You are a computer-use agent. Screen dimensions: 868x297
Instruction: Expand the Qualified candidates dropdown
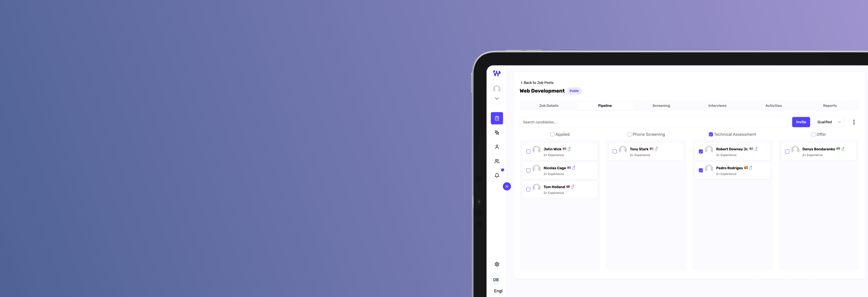pos(829,122)
